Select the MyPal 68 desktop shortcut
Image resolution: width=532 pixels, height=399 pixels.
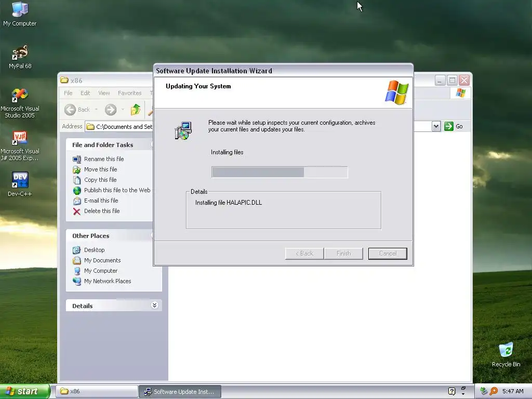[x=20, y=56]
